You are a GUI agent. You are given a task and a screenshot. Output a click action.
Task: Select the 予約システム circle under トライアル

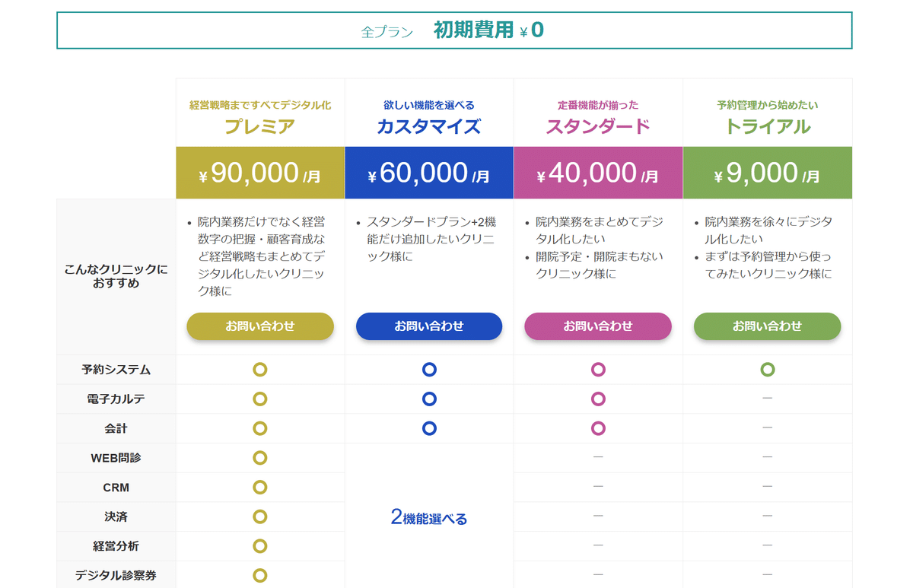click(767, 370)
